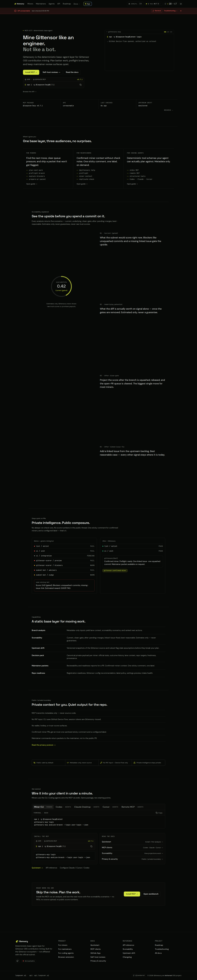Open the GitHub icon link in the footer
This screenshot has width=197, height=980.
point(18,961)
